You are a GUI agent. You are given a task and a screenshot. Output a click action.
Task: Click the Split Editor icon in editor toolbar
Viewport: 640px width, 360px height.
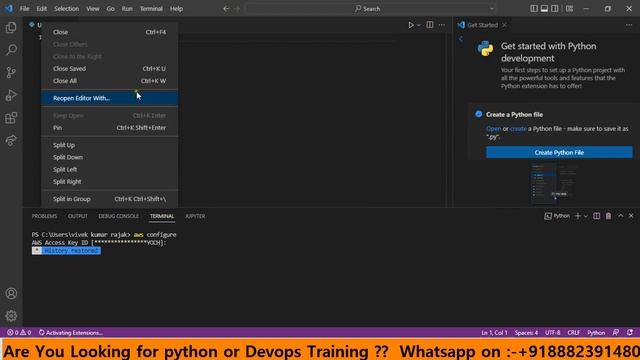click(x=430, y=25)
